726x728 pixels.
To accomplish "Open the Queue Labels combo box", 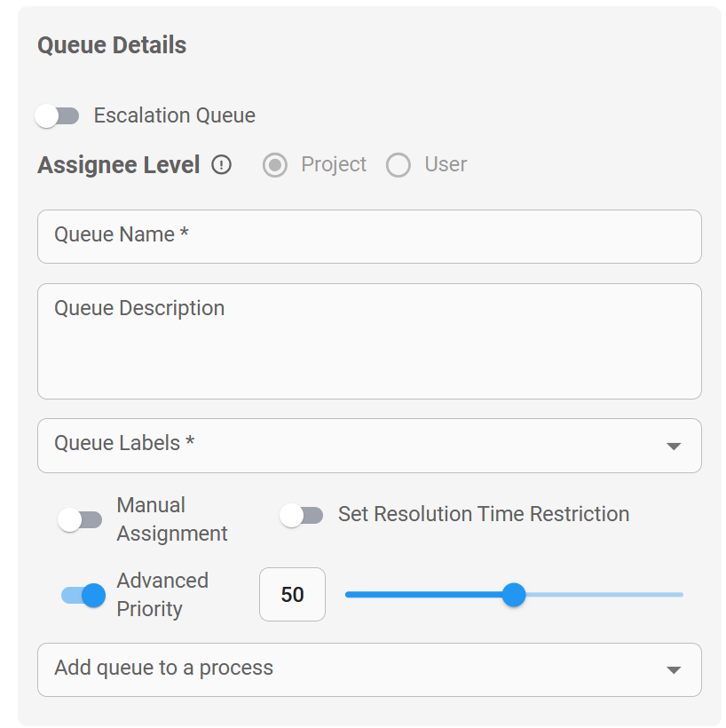I will point(355,446).
